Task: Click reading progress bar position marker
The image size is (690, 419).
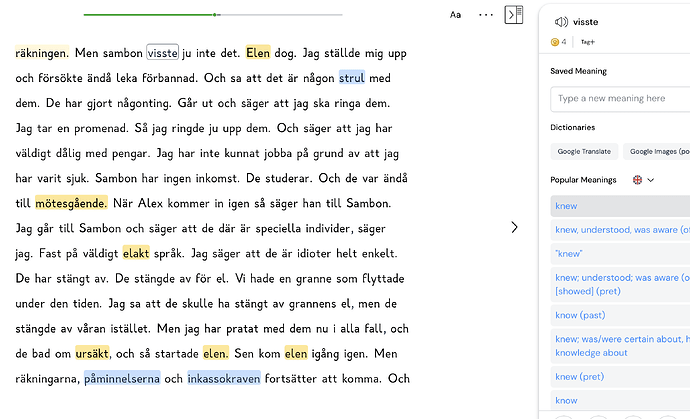Action: click(214, 15)
